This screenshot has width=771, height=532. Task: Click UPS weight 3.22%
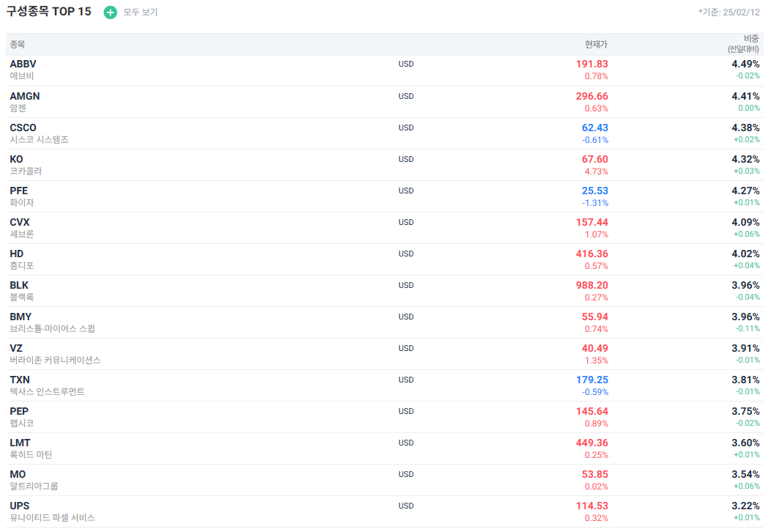click(745, 505)
